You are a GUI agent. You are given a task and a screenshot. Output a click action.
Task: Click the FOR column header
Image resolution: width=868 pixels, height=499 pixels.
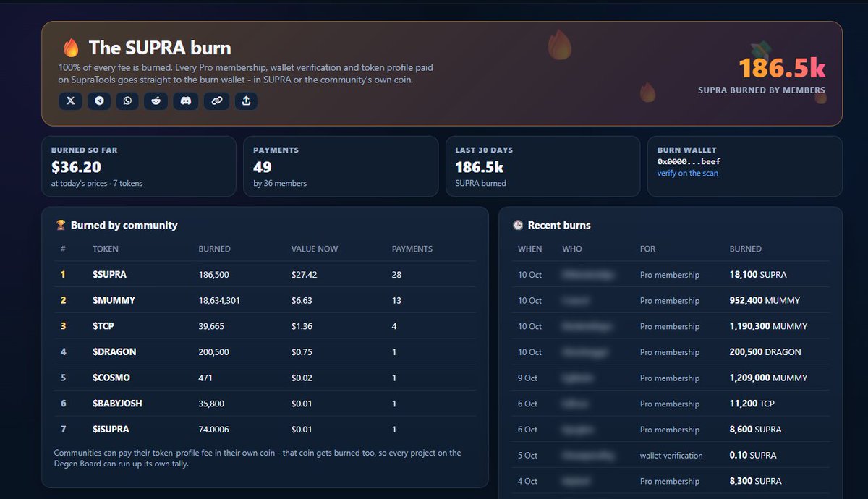[648, 249]
